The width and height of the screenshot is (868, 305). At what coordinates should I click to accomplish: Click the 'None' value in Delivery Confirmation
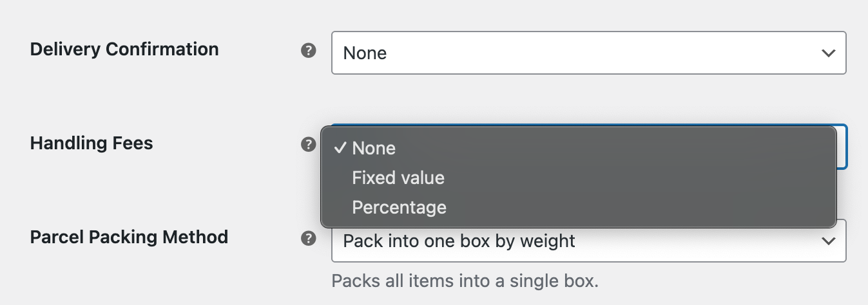(365, 53)
